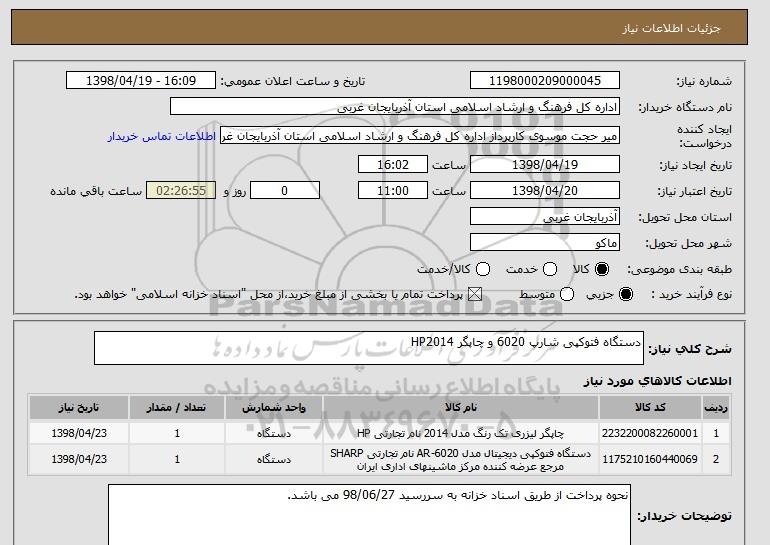
Task: Click product code 1175210160440069
Action: click(650, 459)
